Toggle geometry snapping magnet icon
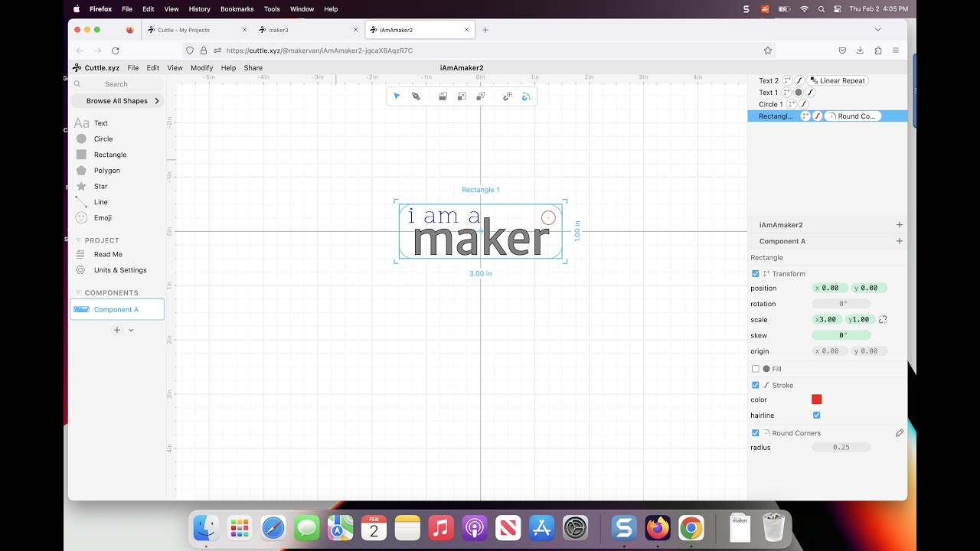Screen dimensions: 980x551 526,96
